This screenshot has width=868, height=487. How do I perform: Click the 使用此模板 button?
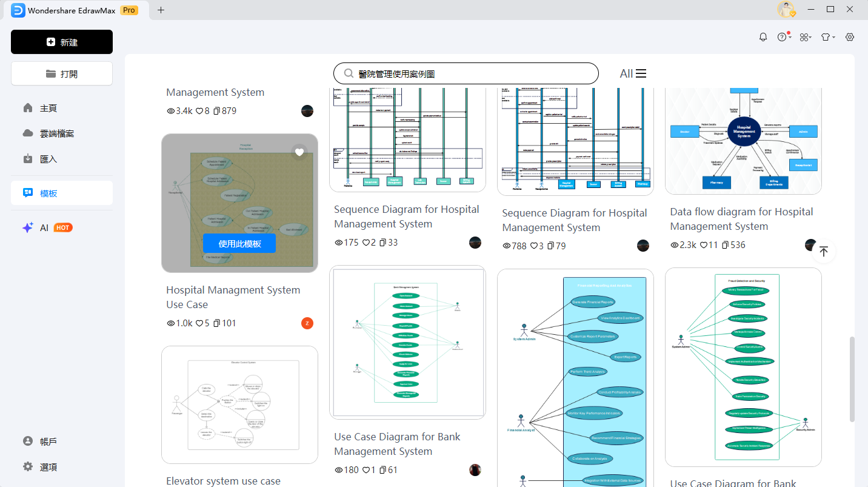tap(239, 243)
